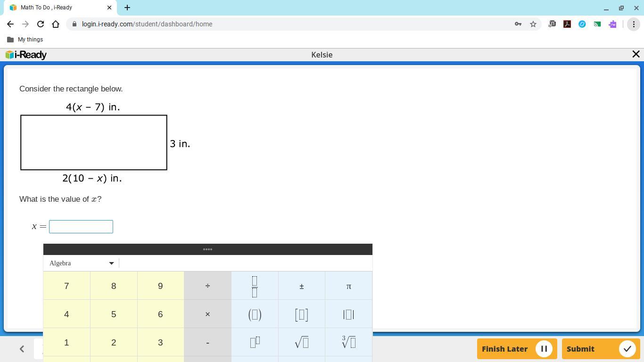Tap the 3 key on keypad
This screenshot has width=644, height=362.
click(160, 342)
